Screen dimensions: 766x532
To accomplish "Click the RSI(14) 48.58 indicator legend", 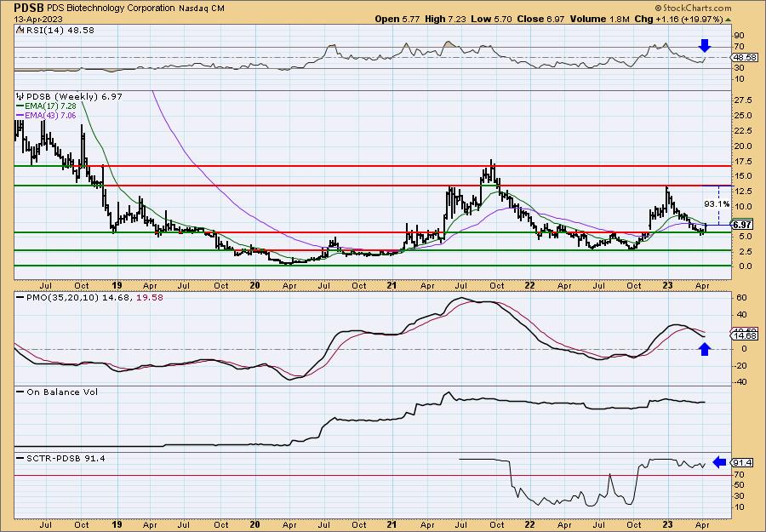I will pos(59,31).
